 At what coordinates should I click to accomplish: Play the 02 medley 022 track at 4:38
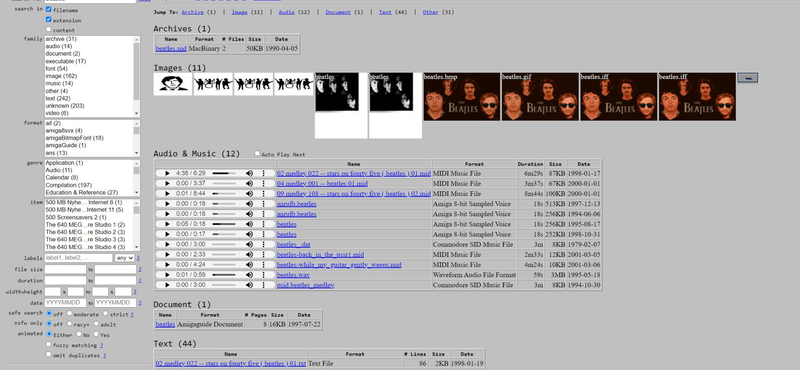[x=167, y=174]
